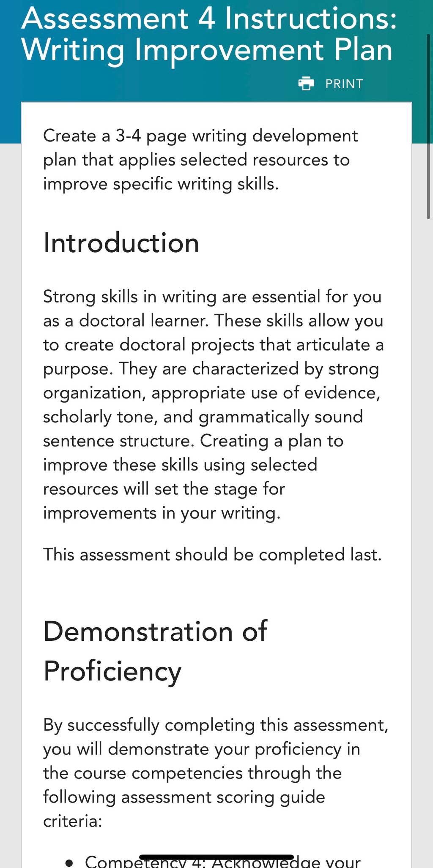The width and height of the screenshot is (433, 868).
Task: Click the Demonstration of Proficiency heading
Action: click(155, 651)
